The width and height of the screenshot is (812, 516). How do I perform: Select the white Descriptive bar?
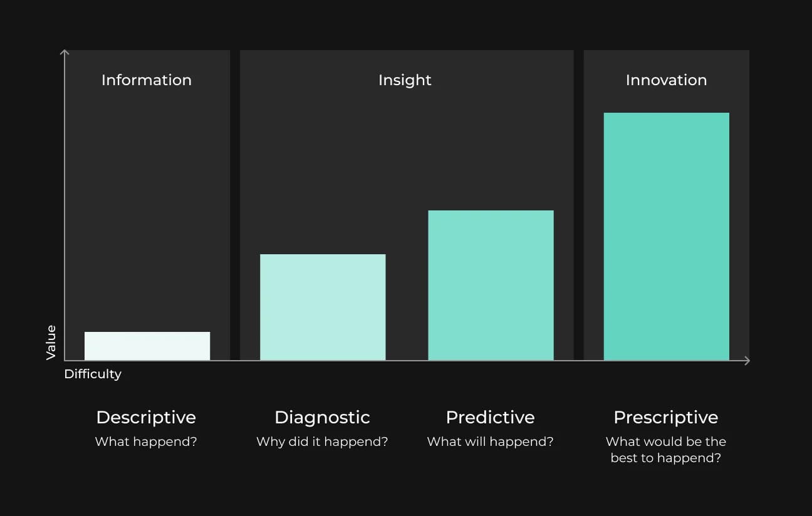coord(147,346)
